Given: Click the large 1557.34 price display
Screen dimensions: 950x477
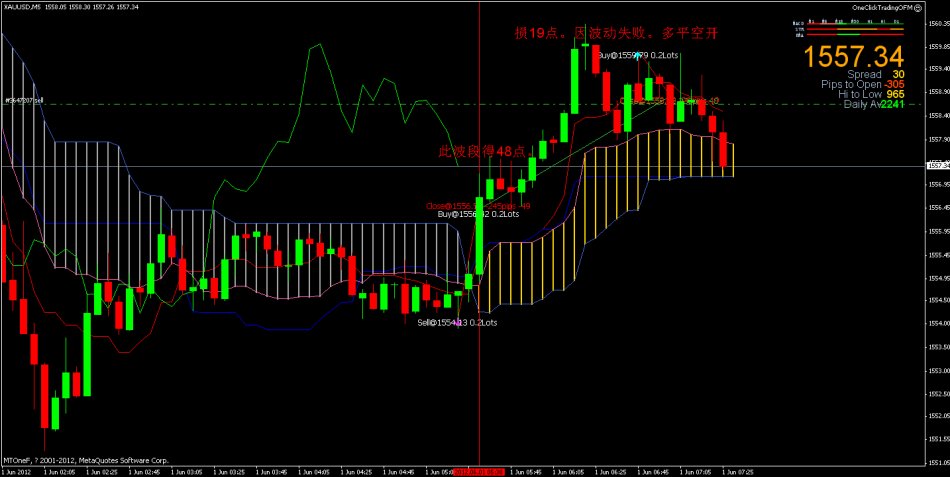Looking at the screenshot, I should click(x=854, y=57).
